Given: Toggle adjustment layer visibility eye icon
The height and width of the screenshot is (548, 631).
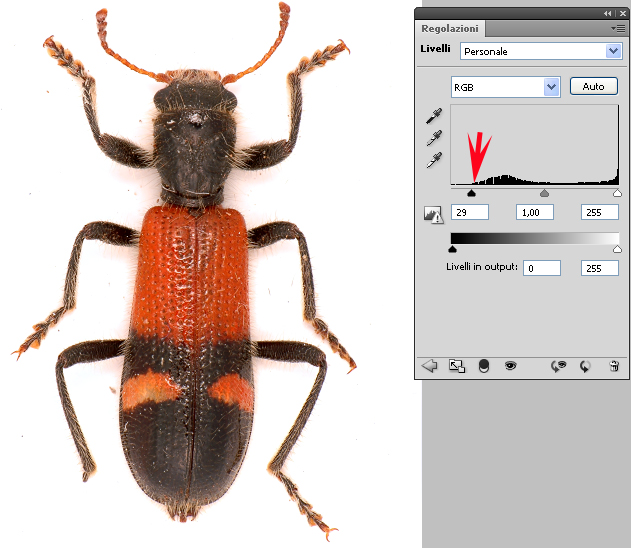Looking at the screenshot, I should pyautogui.click(x=510, y=366).
